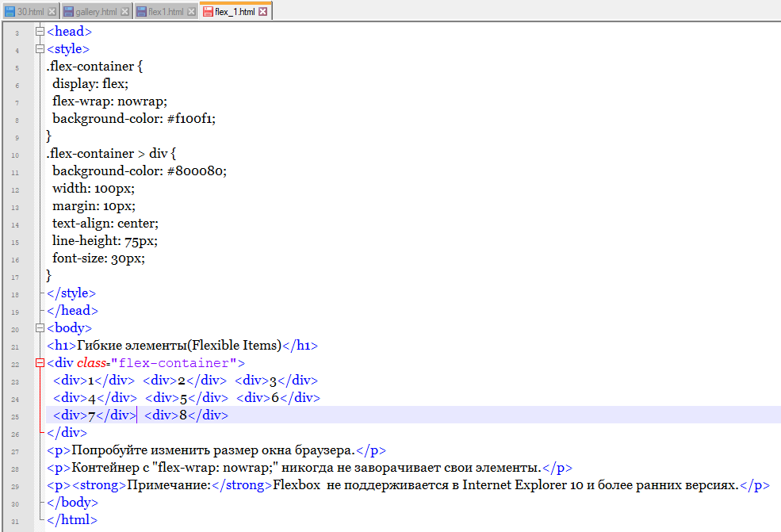This screenshot has width=781, height=532.
Task: Click the red unsaved icon on flex_1.html tab
Action: click(x=208, y=12)
